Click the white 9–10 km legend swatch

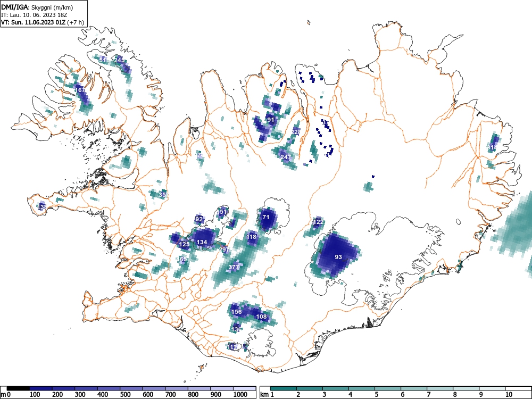(x=492, y=388)
